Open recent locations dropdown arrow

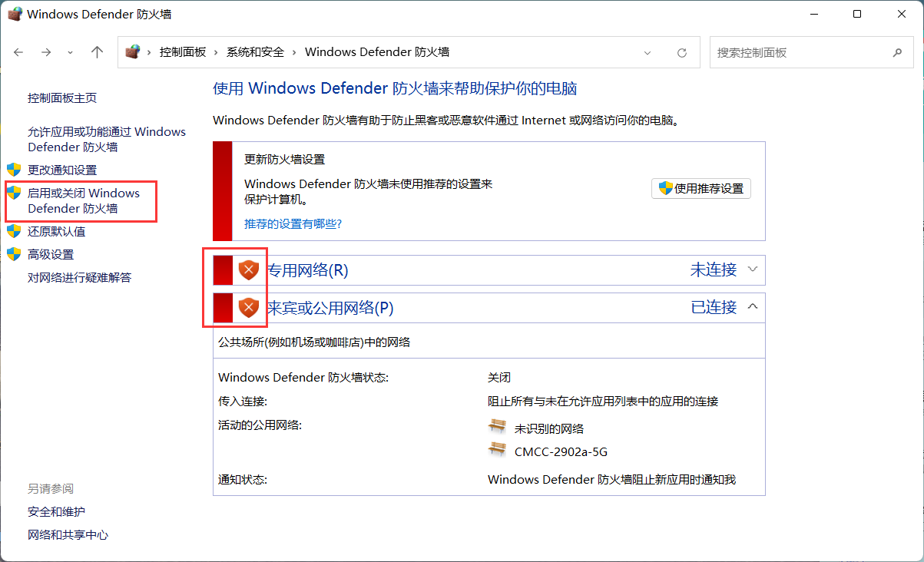point(71,52)
